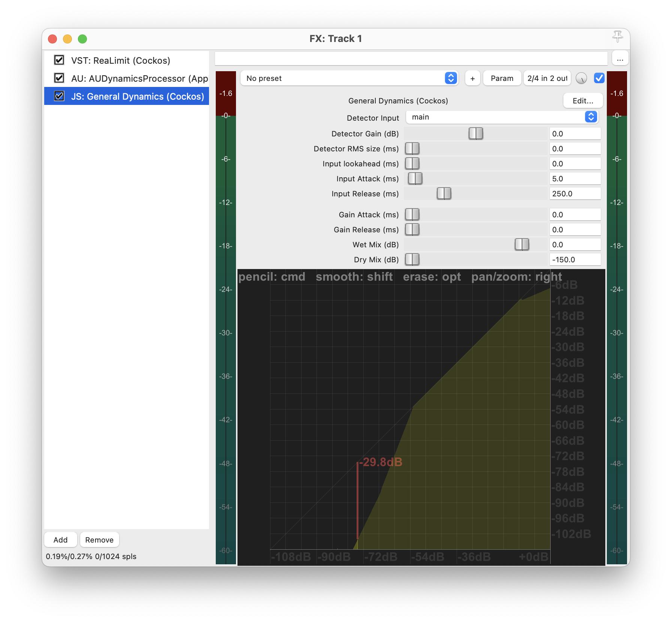Click the Gain Attack slider handle
Screen dimensions: 672x622
pyautogui.click(x=412, y=215)
